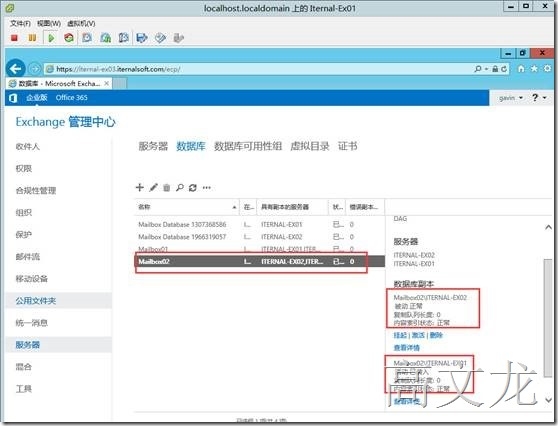Open 保护 in the left navigation
This screenshot has height=426, width=558.
coord(24,235)
